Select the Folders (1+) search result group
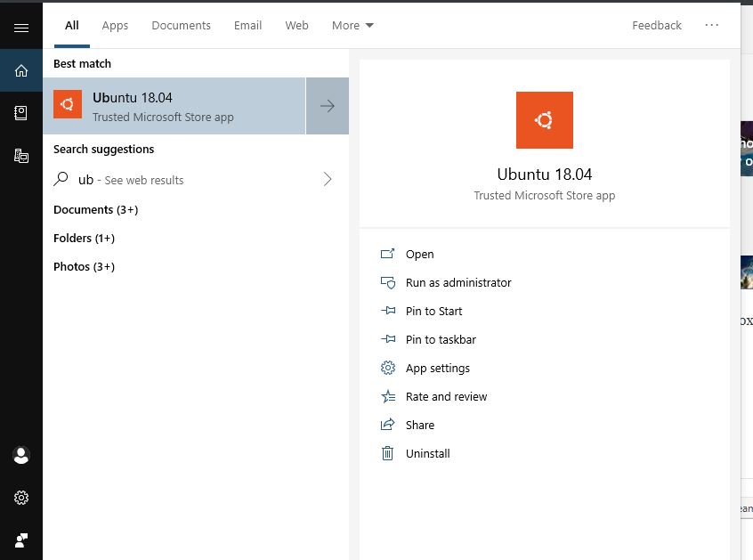The image size is (753, 560). [84, 238]
